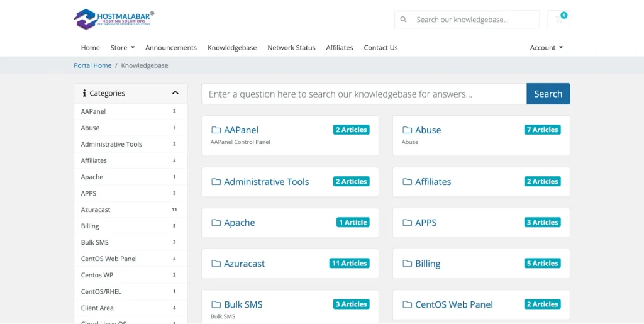This screenshot has height=324, width=644.
Task: Click the '5 Articles' badge on Billing card
Action: coord(543,263)
